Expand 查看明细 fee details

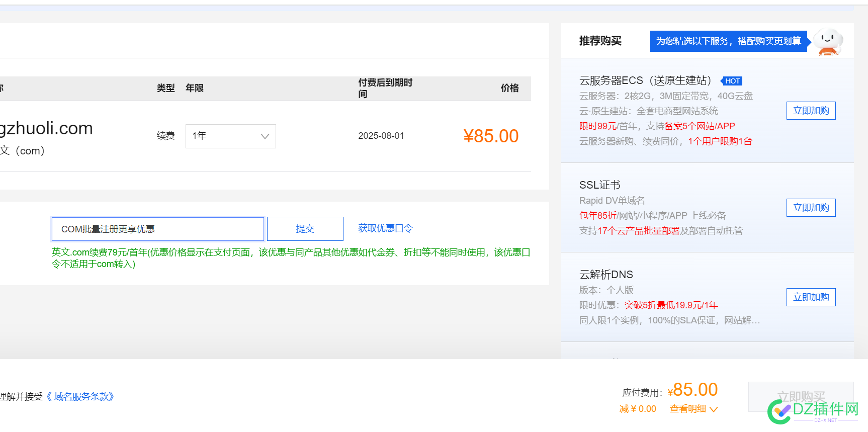coord(693,409)
